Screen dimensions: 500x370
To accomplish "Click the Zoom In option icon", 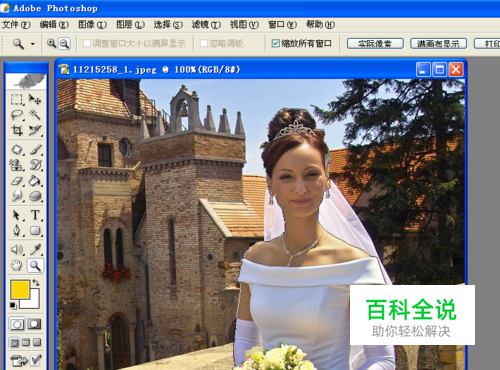I will click(51, 43).
